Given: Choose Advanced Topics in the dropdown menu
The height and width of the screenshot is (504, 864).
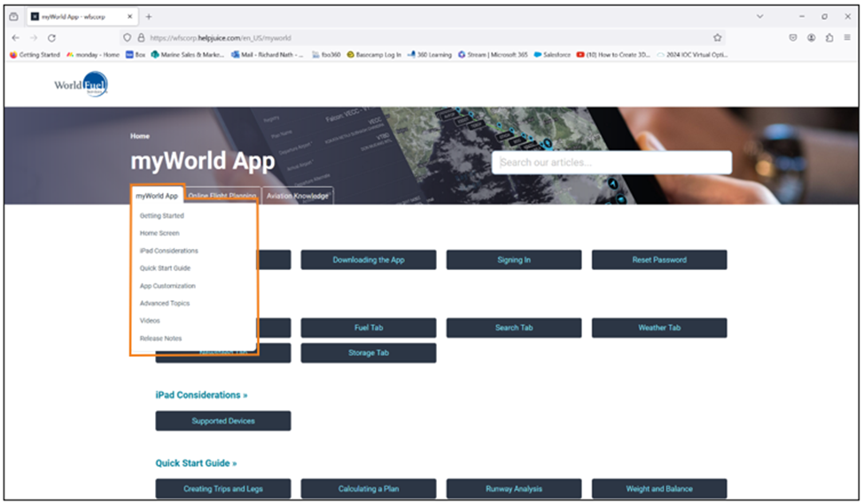Looking at the screenshot, I should [x=165, y=304].
